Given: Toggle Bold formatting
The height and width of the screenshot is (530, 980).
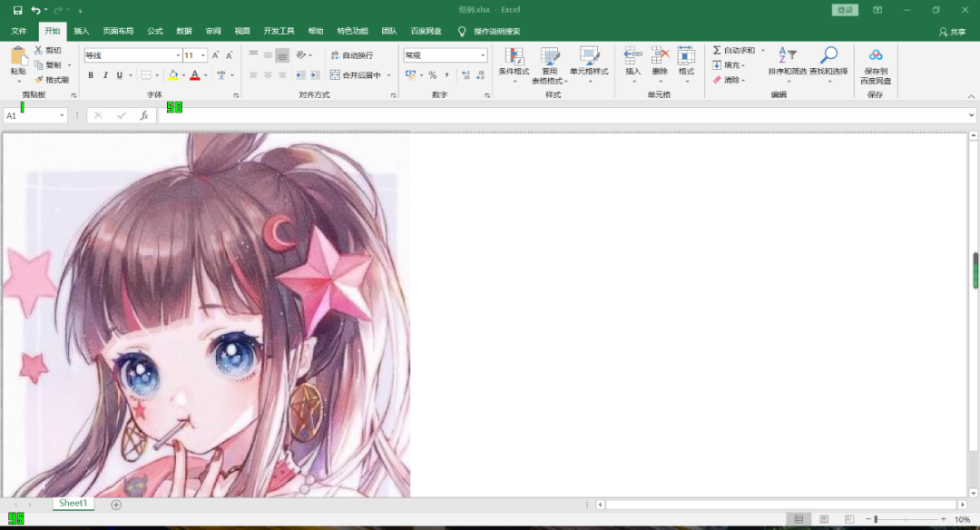Looking at the screenshot, I should point(91,75).
